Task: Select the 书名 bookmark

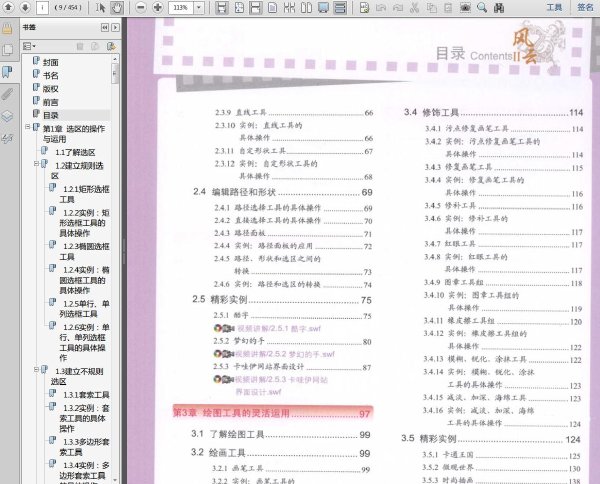Action: (51, 75)
